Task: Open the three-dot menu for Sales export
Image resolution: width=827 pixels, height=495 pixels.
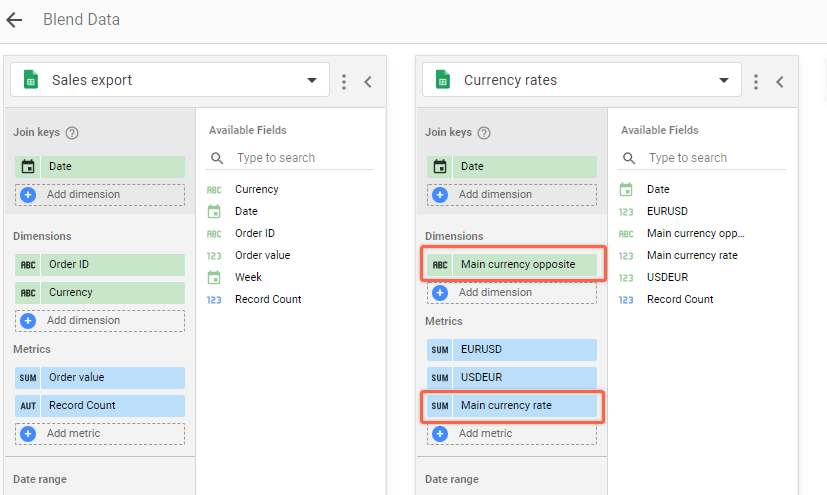Action: (344, 82)
